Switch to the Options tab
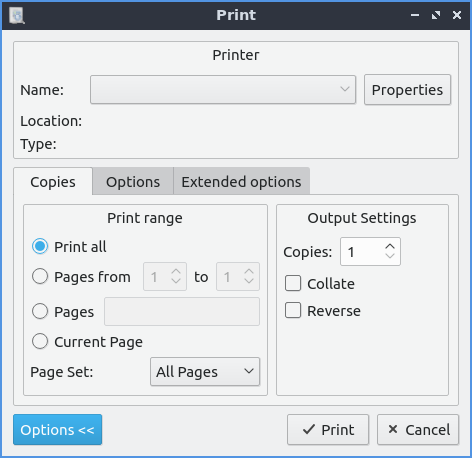The width and height of the screenshot is (472, 458). (133, 182)
